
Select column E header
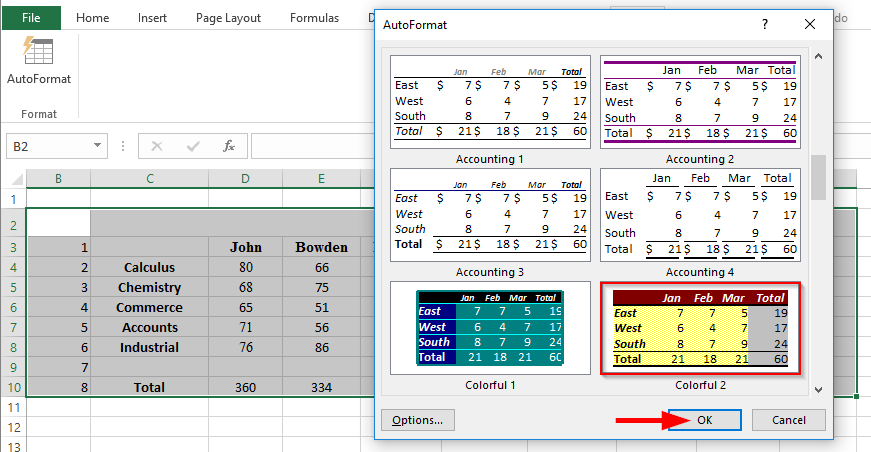click(x=321, y=179)
